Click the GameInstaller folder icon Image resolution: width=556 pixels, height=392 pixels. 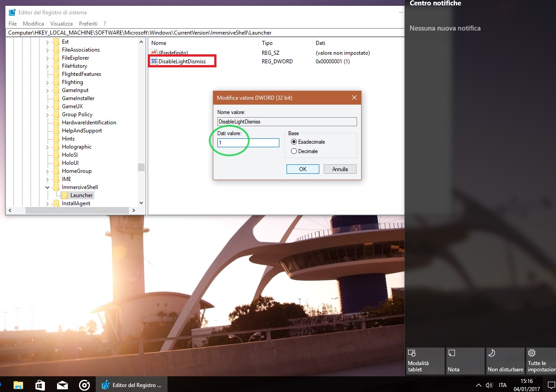pos(56,98)
